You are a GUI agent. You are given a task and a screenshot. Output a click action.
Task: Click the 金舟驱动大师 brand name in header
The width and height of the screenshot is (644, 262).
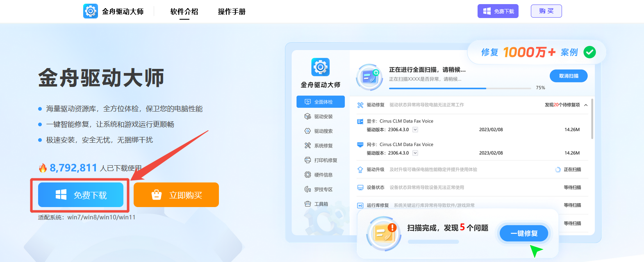tap(123, 11)
